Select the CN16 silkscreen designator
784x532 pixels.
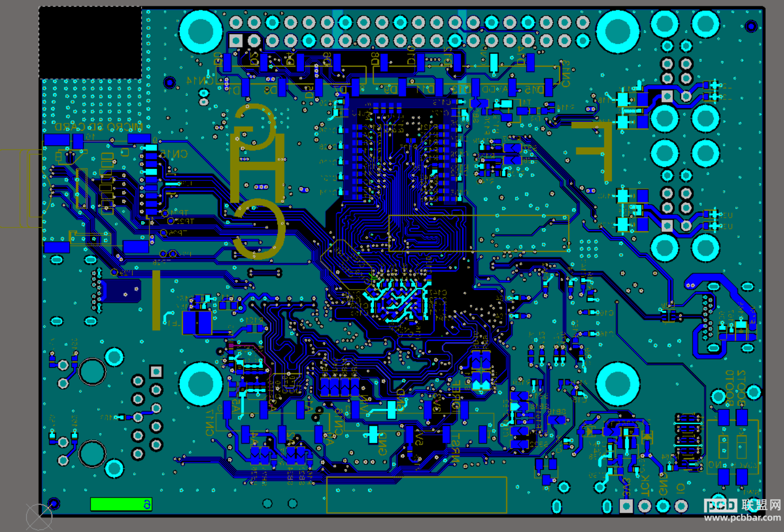coord(338,422)
